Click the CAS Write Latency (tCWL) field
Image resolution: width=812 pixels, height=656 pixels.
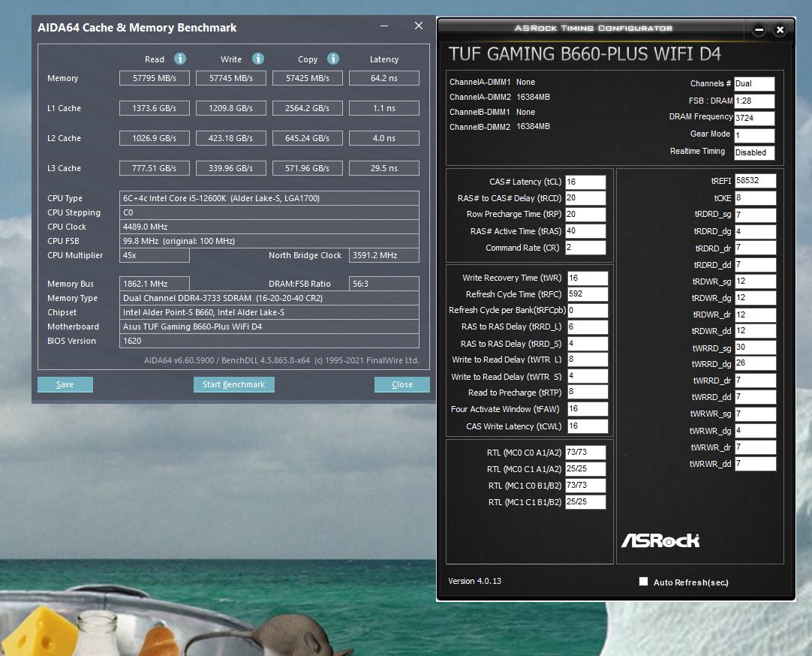588,426
